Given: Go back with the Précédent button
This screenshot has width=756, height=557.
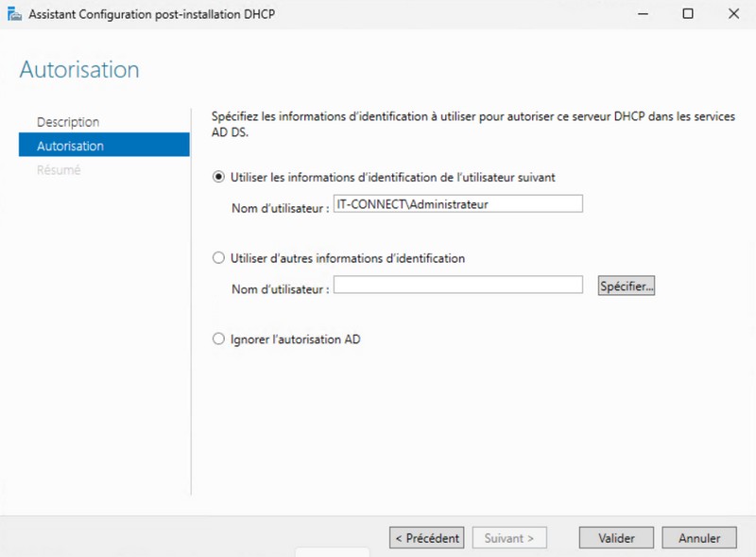Looking at the screenshot, I should tap(426, 538).
